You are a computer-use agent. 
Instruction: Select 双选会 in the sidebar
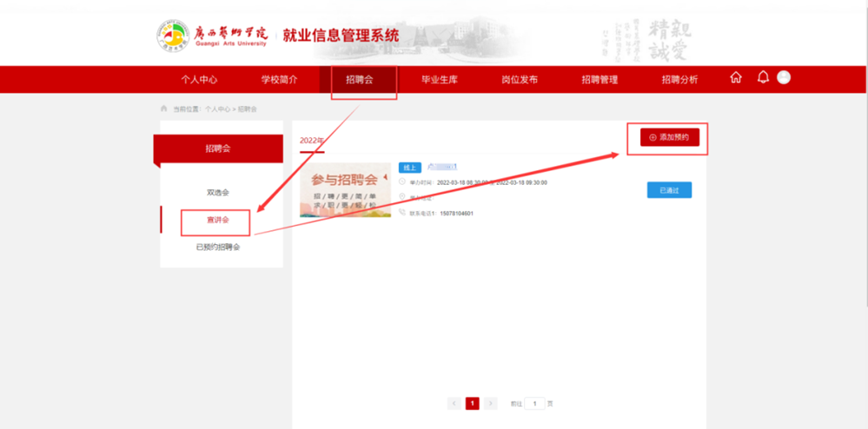click(x=218, y=193)
